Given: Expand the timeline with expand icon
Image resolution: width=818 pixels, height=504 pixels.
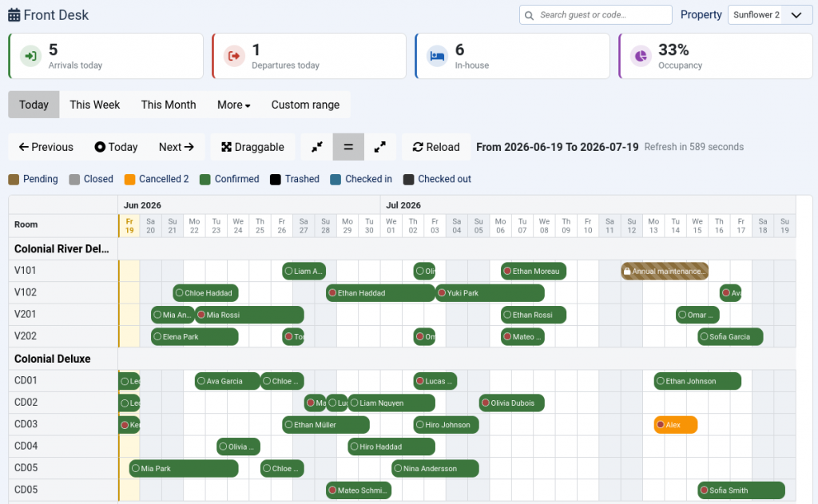Looking at the screenshot, I should click(x=379, y=147).
